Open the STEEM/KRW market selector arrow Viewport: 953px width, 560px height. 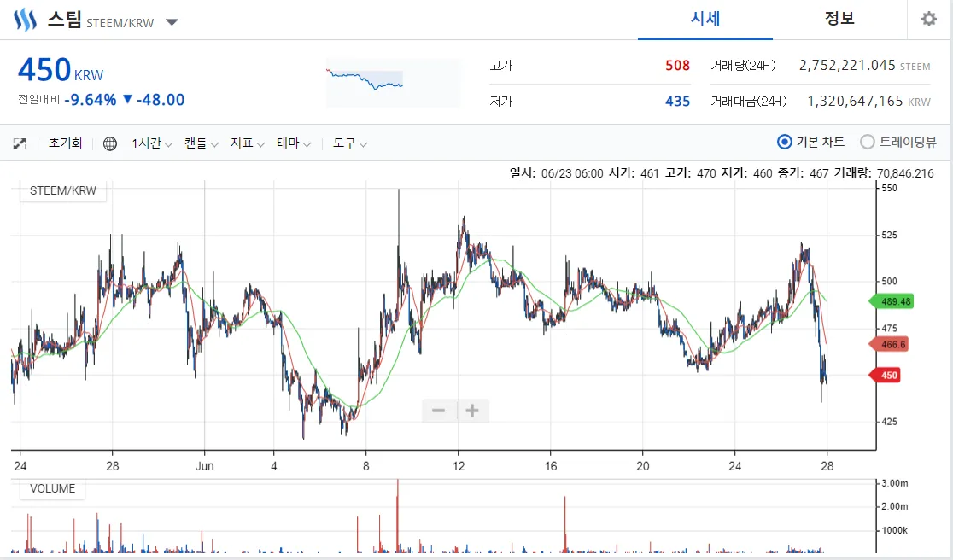pyautogui.click(x=172, y=22)
